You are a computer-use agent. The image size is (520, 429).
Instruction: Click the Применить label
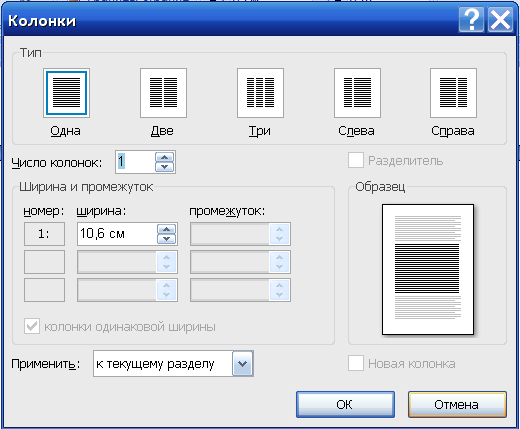(46, 364)
